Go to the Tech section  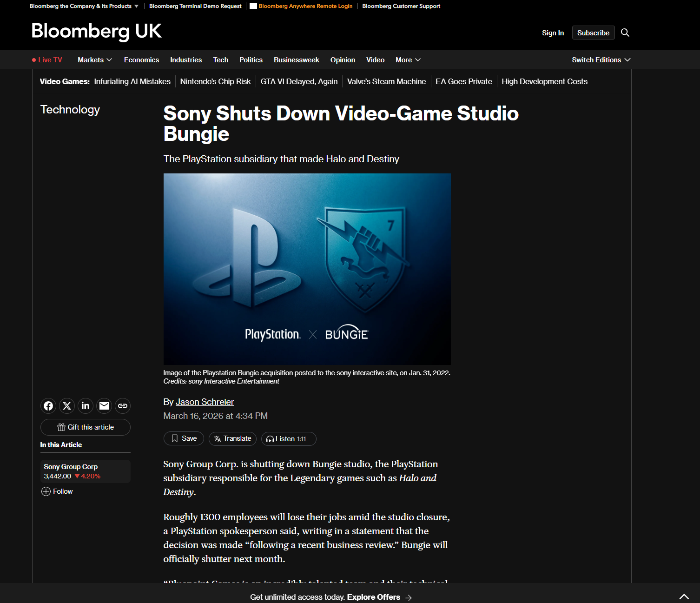click(x=220, y=60)
